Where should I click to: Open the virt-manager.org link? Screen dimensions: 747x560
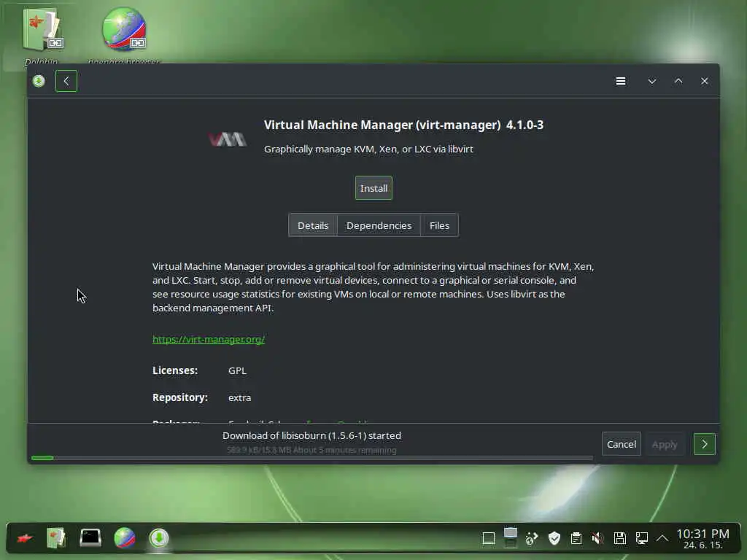pyautogui.click(x=208, y=339)
